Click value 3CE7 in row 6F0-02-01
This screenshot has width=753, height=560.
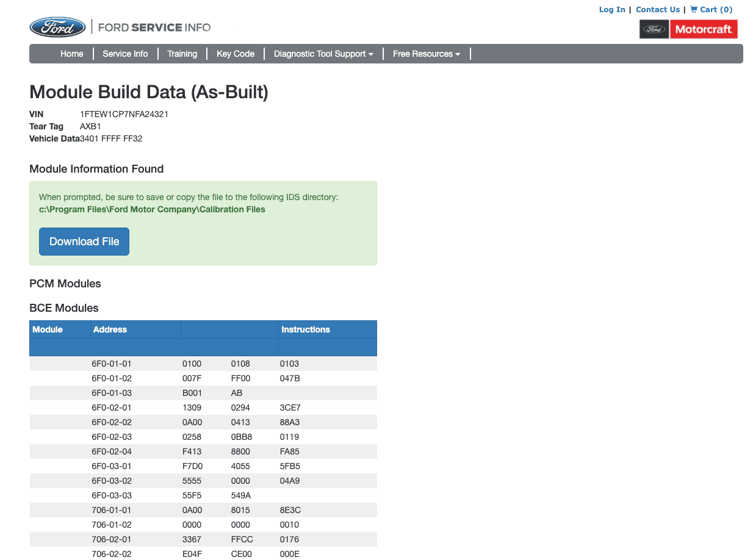click(x=290, y=407)
